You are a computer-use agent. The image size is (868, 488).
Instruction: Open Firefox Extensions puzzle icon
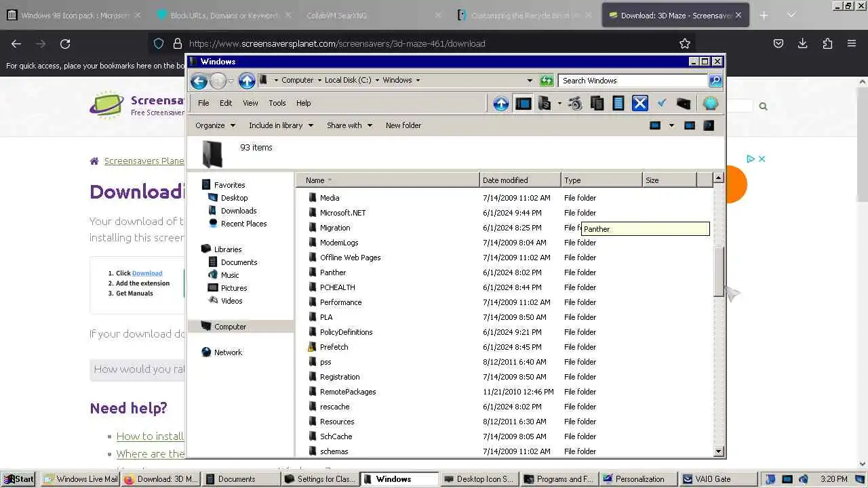[827, 43]
